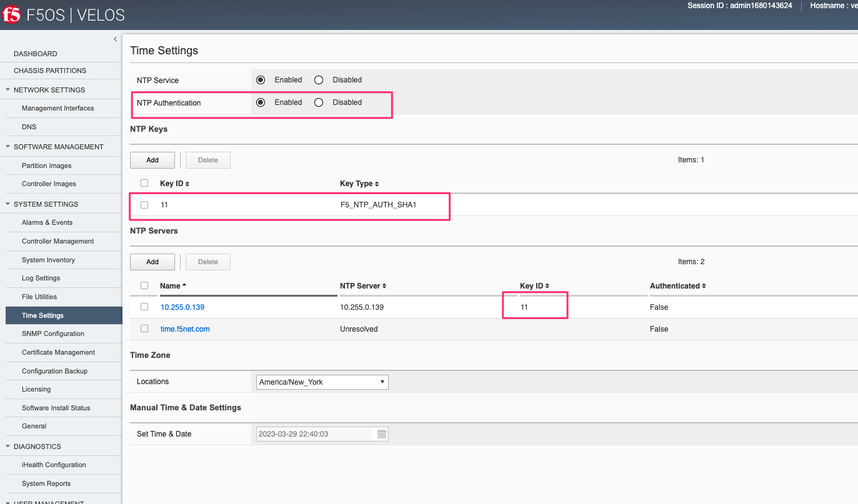
Task: Click the Unresolved NTP server cell
Action: click(359, 329)
